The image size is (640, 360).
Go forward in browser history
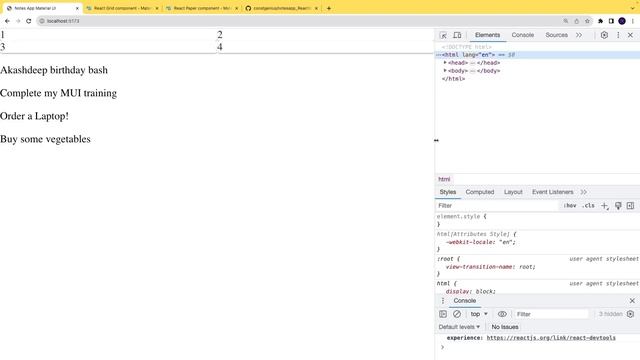tap(18, 21)
